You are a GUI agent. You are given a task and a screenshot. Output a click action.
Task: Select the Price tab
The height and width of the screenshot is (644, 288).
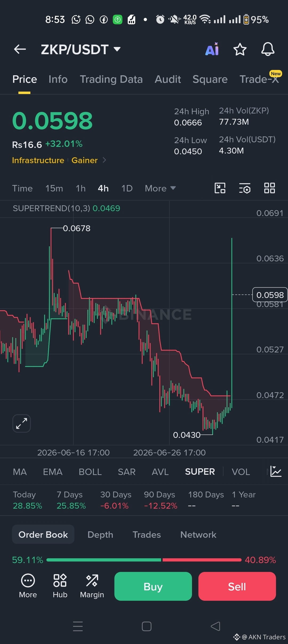point(25,79)
